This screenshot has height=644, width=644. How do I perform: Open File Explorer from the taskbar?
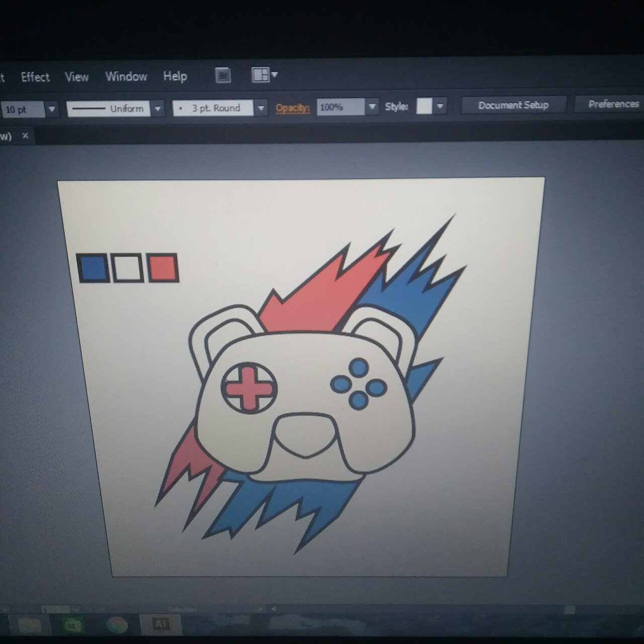(30, 625)
